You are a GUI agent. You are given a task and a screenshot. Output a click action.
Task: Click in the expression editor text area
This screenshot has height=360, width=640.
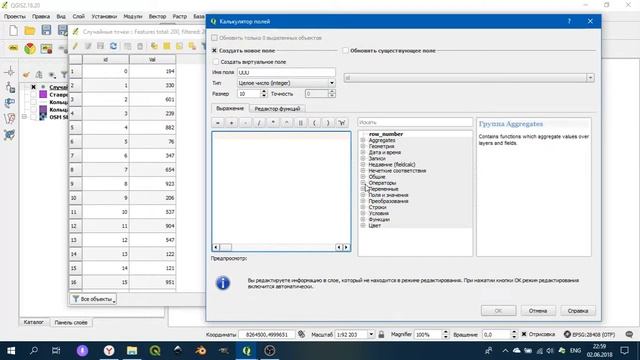281,188
